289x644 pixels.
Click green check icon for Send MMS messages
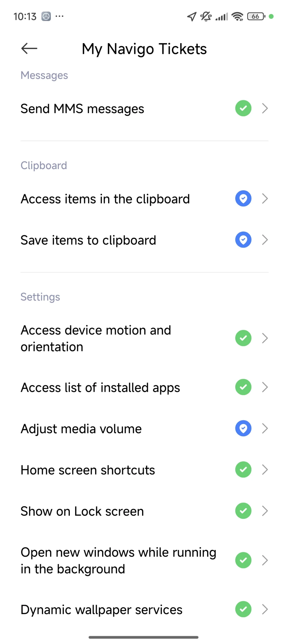point(243,108)
